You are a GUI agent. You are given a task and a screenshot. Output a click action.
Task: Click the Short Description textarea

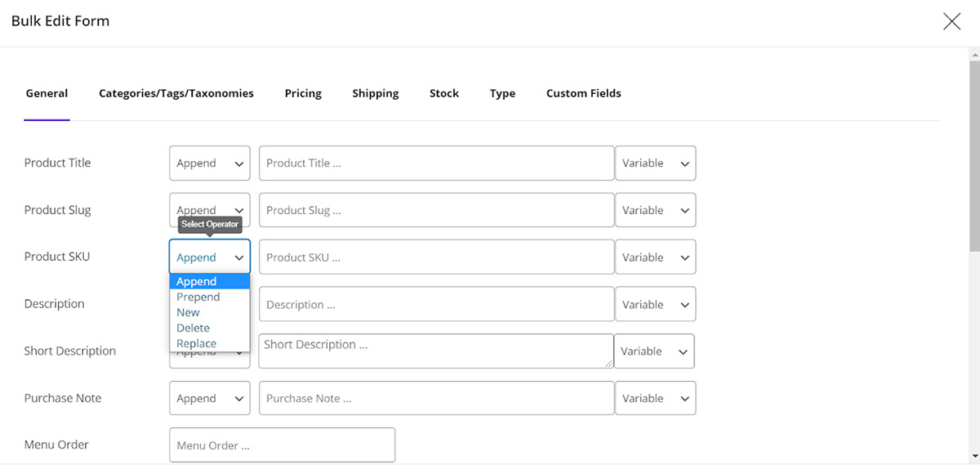[436, 351]
